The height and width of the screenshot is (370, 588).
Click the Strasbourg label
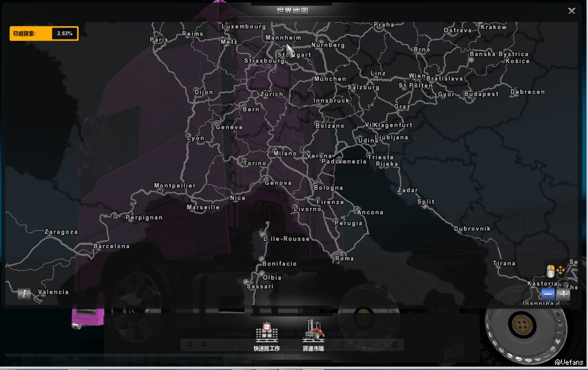(264, 61)
